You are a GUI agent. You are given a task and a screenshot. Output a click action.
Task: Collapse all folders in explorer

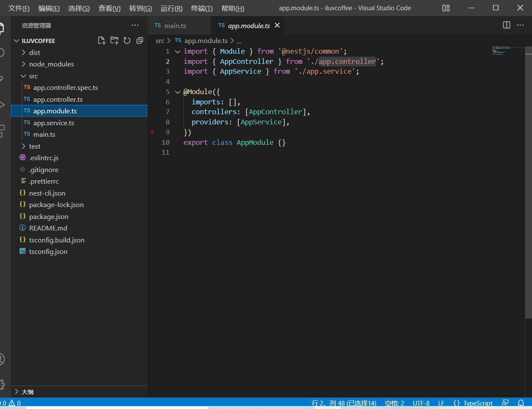point(140,40)
